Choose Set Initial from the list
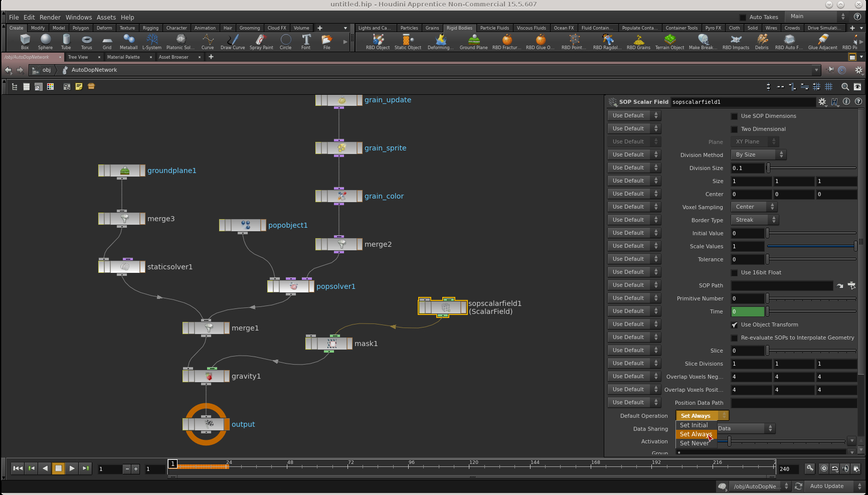 point(696,425)
